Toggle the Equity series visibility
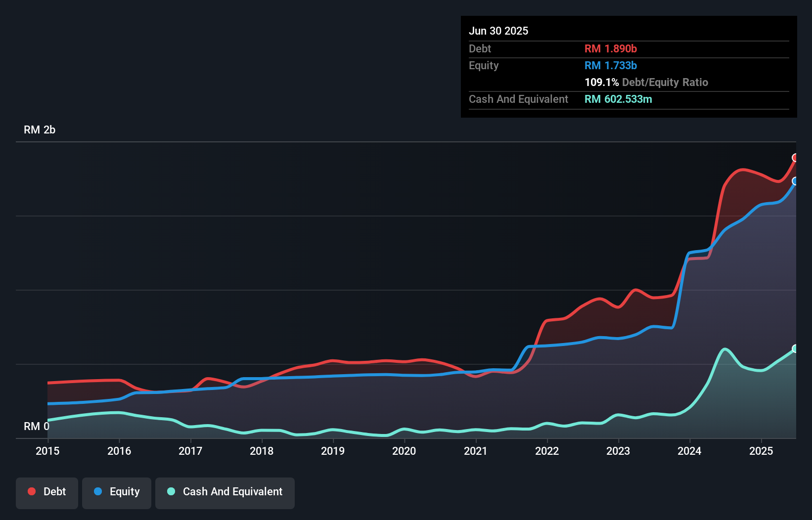 click(x=117, y=492)
